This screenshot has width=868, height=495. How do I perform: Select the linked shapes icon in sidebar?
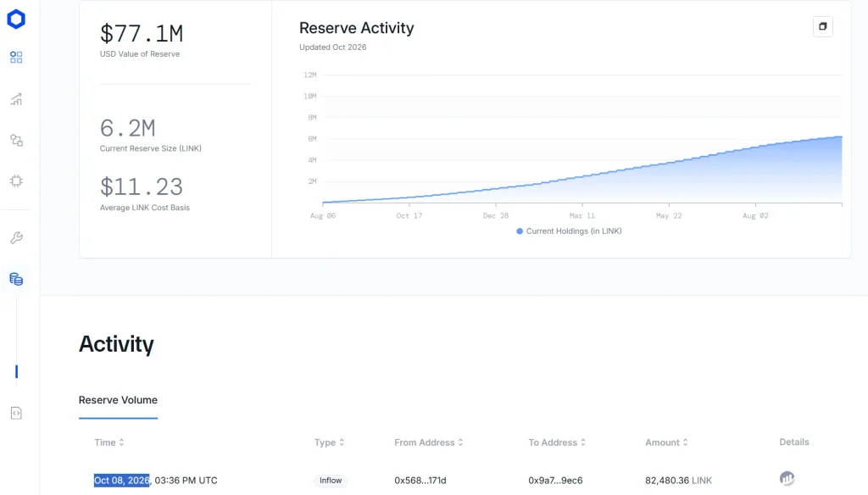pyautogui.click(x=17, y=140)
